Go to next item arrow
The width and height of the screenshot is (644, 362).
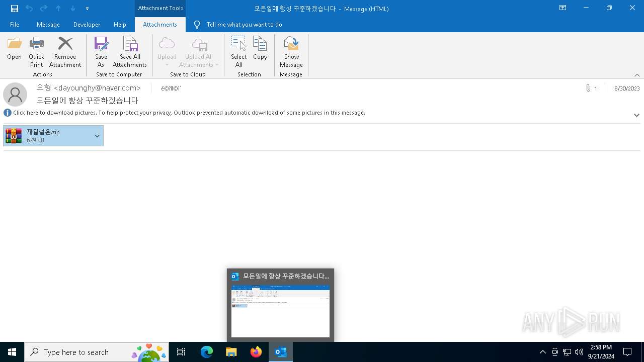click(x=73, y=8)
